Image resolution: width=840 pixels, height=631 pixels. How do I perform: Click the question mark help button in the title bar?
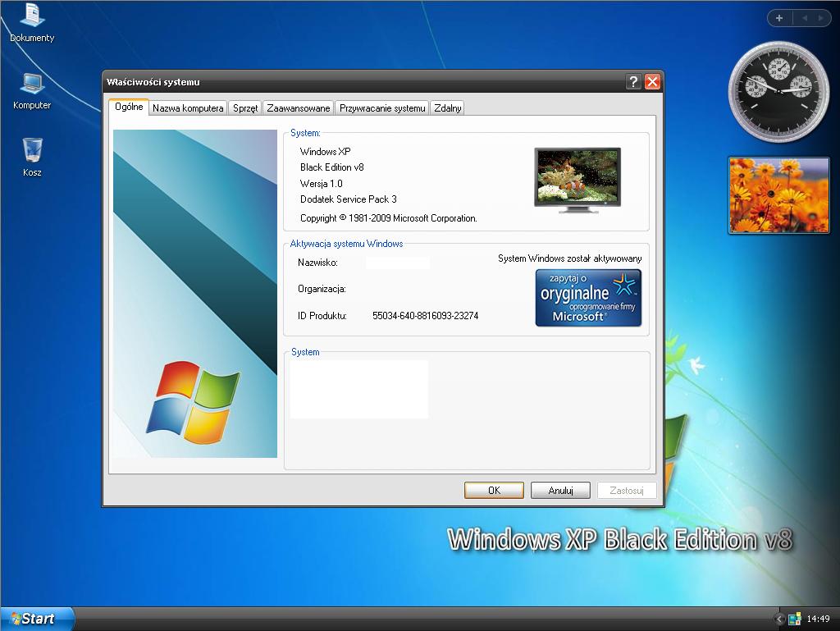pyautogui.click(x=633, y=81)
